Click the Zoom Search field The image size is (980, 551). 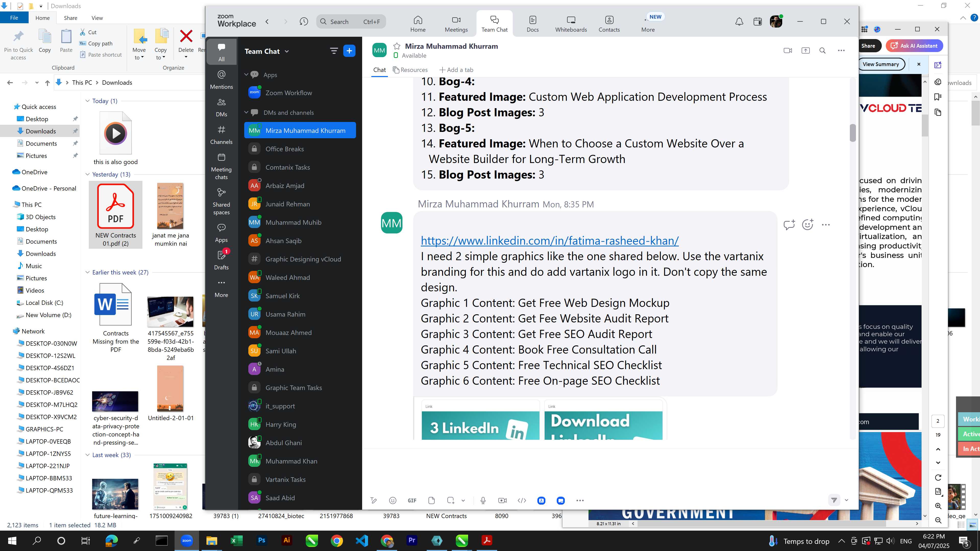(351, 22)
